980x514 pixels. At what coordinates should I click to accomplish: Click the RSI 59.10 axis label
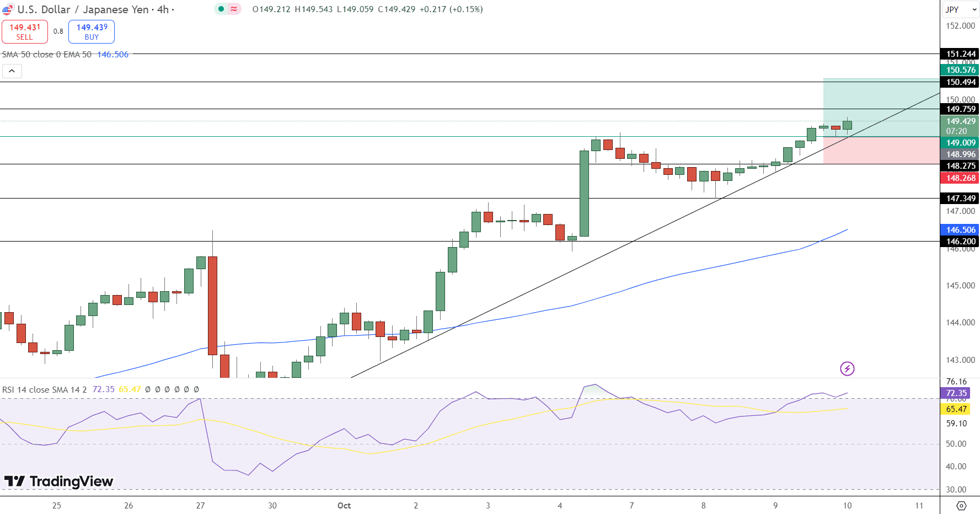click(956, 424)
